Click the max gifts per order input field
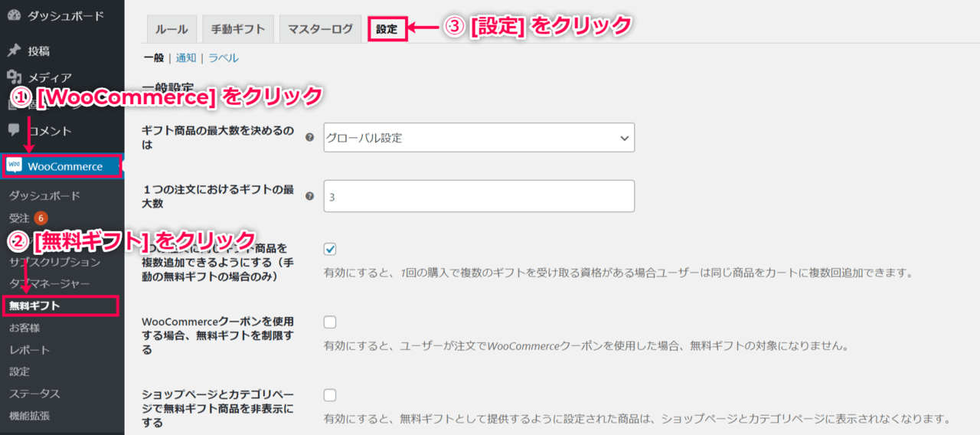Viewport: 980px width, 435px height. (x=479, y=196)
